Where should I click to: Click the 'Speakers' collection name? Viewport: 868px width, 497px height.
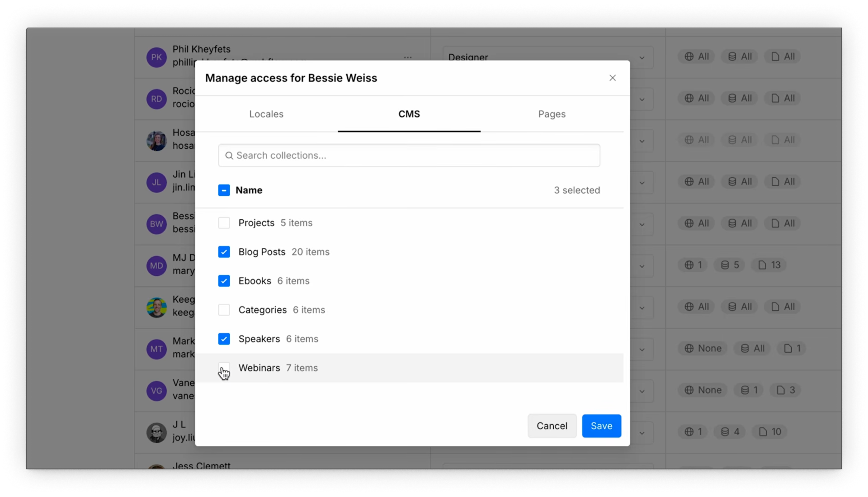click(259, 339)
